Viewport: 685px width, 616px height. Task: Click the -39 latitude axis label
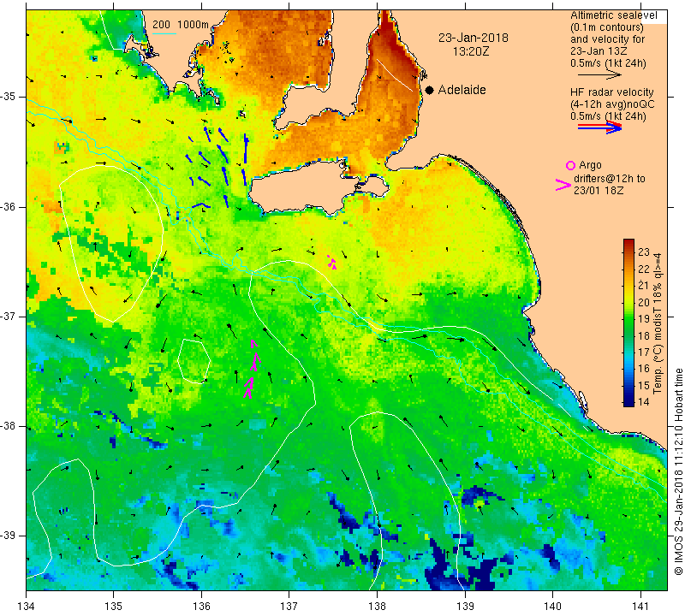point(9,536)
